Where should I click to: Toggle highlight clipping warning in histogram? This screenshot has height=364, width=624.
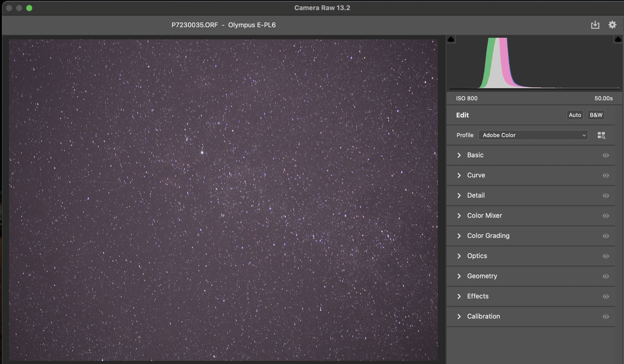click(x=618, y=39)
